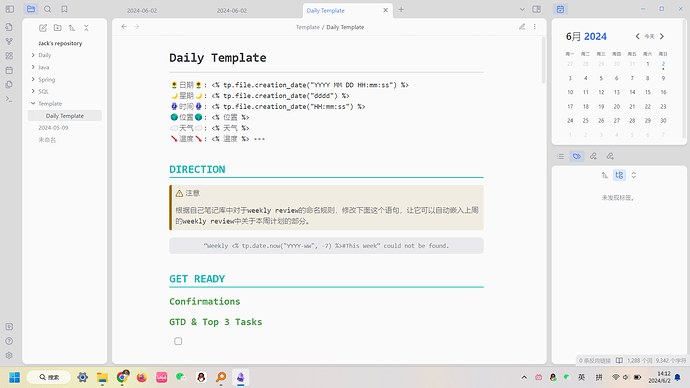Open the 2024-05-09 note in the file list
Viewport: 690px width, 388px height.
click(53, 128)
